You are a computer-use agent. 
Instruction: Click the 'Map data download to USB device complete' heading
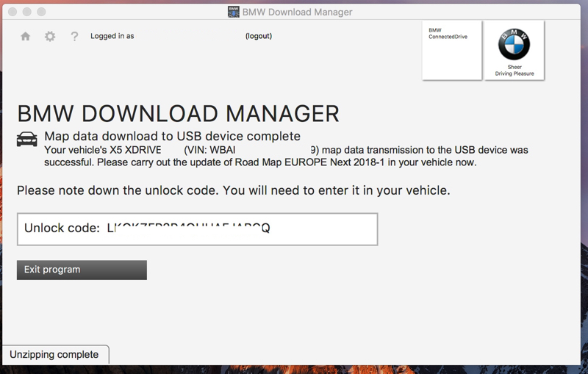172,136
